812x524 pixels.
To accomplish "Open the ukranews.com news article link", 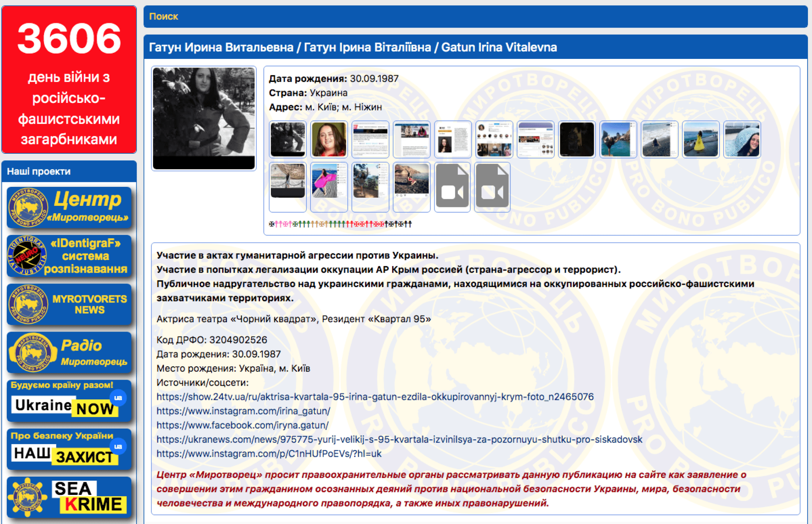I will pyautogui.click(x=399, y=439).
